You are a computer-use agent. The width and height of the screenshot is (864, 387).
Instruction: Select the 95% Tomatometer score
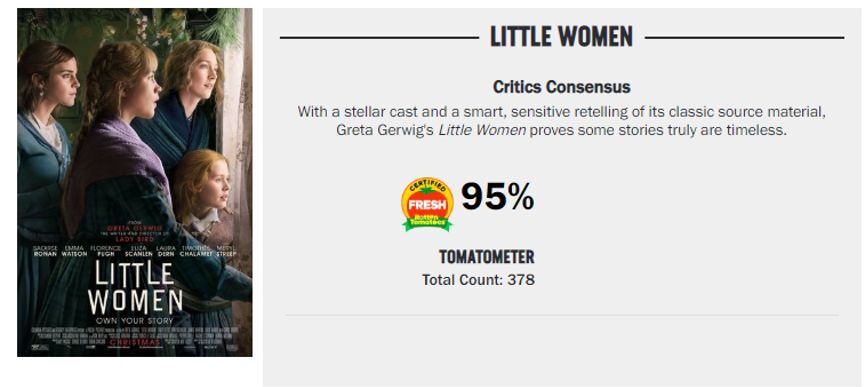tap(497, 197)
